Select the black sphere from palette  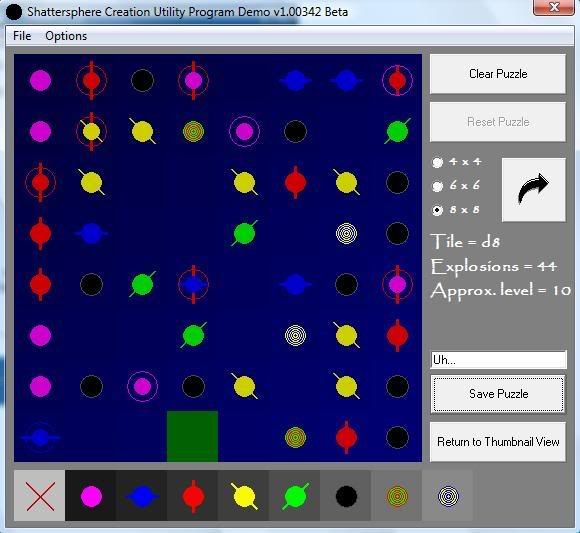346,496
